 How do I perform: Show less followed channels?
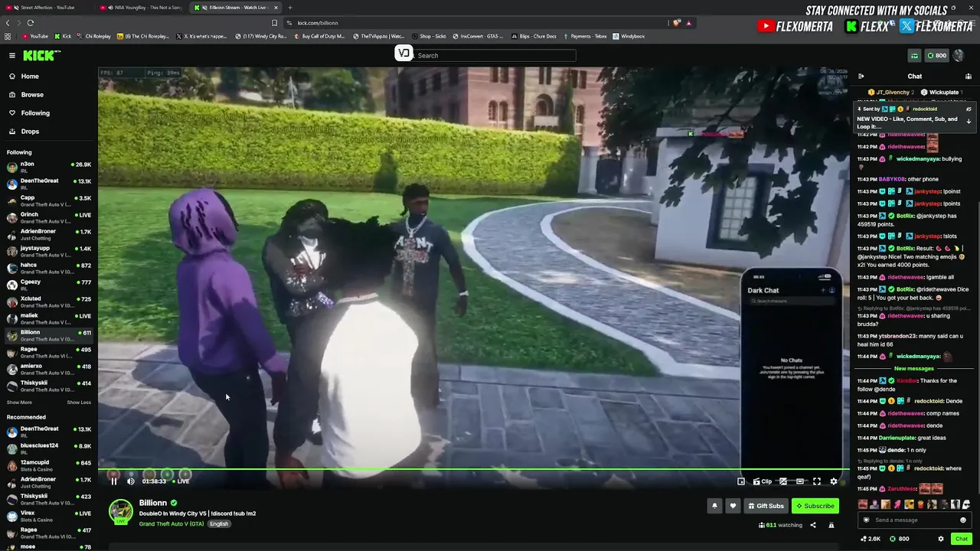[x=79, y=403]
